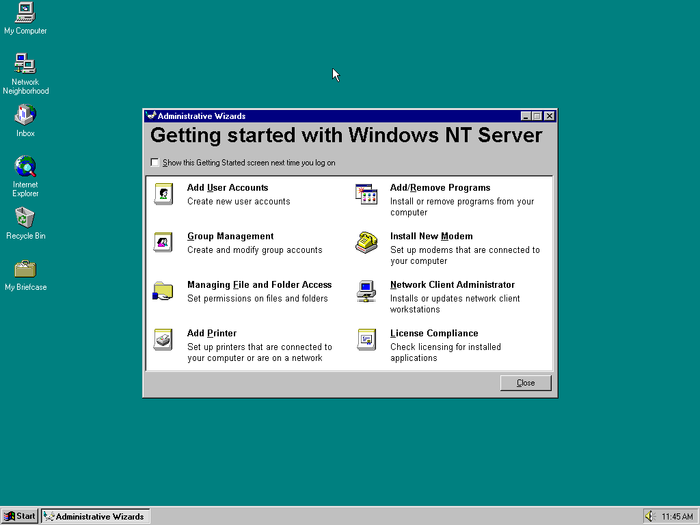Click the Network Client Administrator icon
The height and width of the screenshot is (525, 700).
click(366, 291)
